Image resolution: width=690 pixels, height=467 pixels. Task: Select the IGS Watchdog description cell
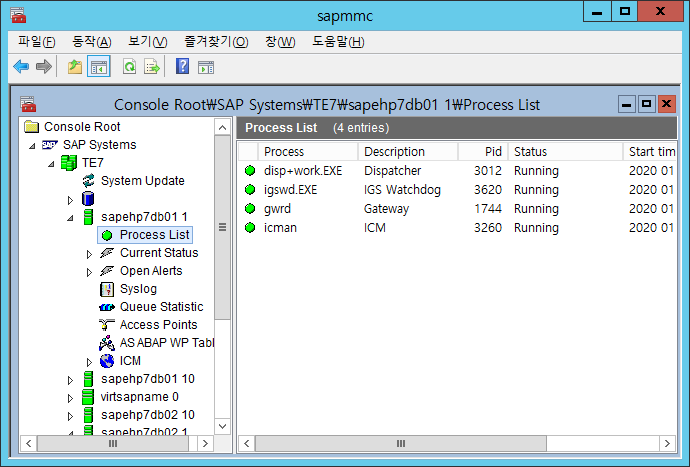(402, 190)
